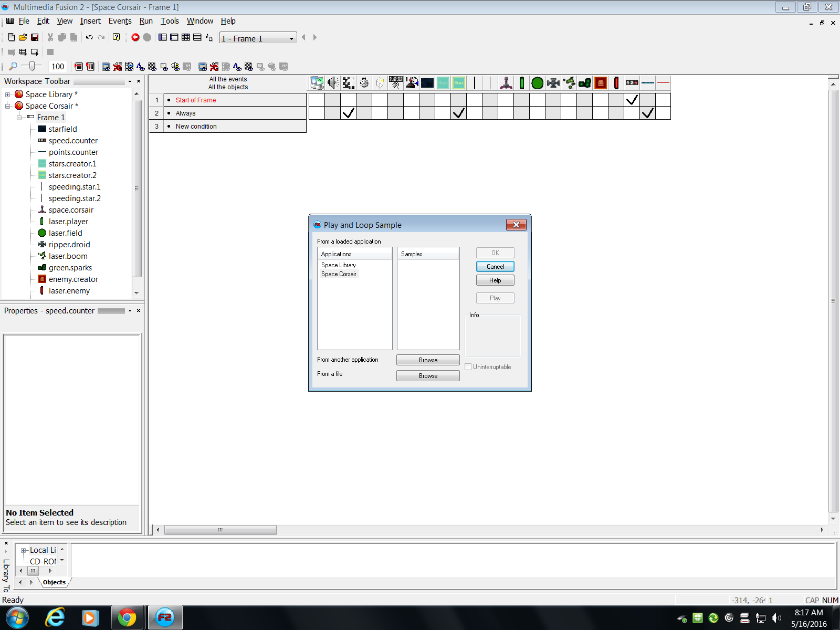Switch to the Objects tab

click(x=55, y=582)
